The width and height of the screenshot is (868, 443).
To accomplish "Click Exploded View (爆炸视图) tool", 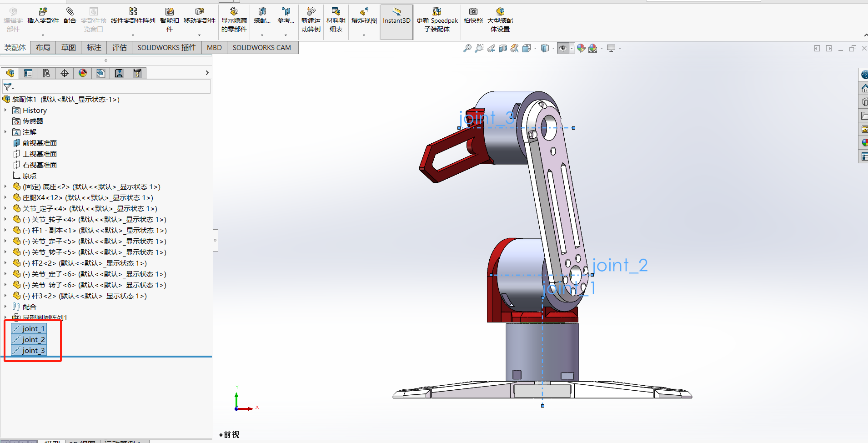I will (364, 16).
